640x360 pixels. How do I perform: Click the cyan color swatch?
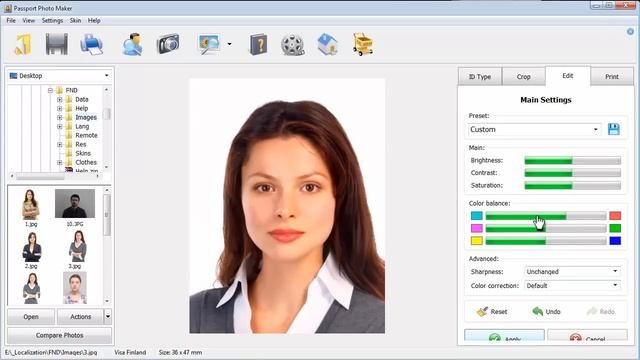click(476, 216)
